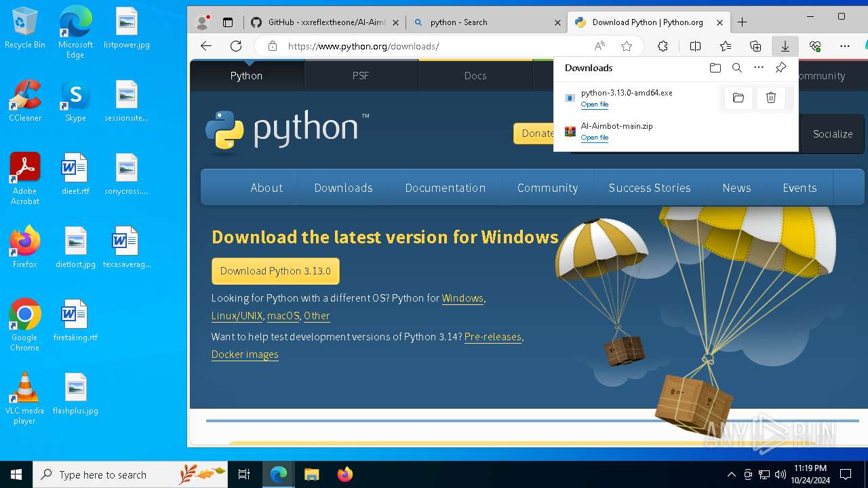868x488 pixels.
Task: Open file link for AI-Aimbot-main.zip
Action: click(x=595, y=138)
